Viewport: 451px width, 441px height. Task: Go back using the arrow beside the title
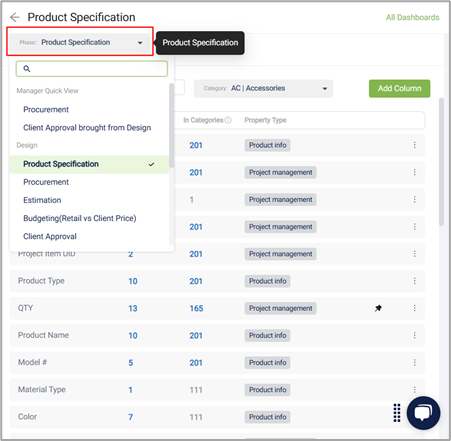click(x=15, y=17)
